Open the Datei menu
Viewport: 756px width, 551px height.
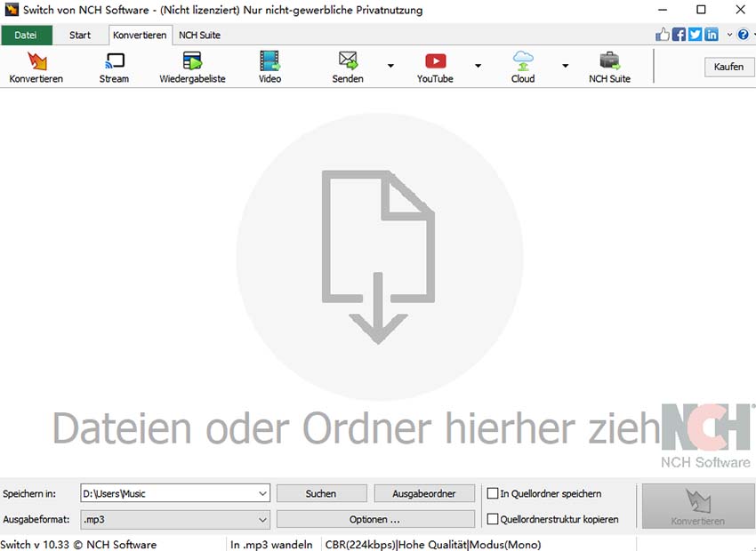pos(27,35)
